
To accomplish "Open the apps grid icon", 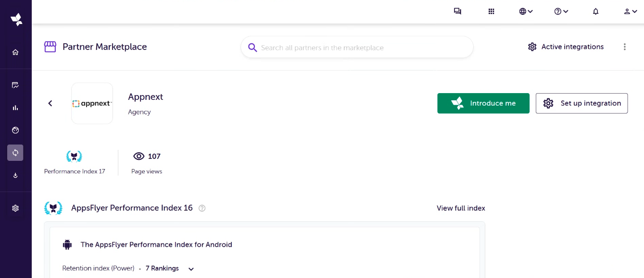I will point(492,12).
